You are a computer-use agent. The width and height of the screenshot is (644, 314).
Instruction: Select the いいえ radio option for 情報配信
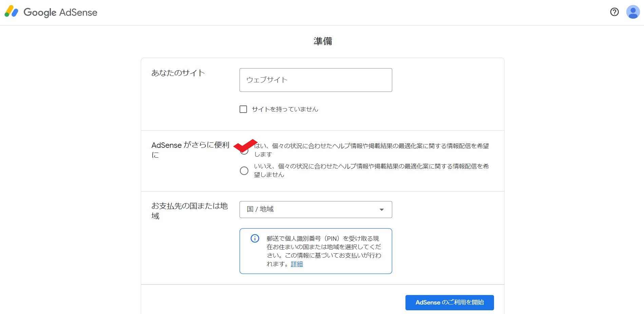[x=244, y=171]
